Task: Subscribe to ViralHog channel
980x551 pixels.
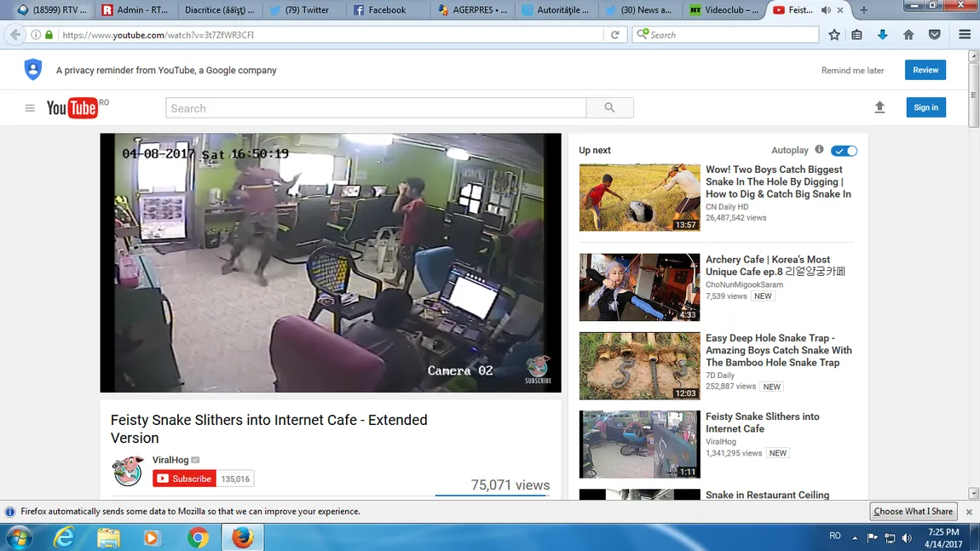Action: [x=184, y=479]
